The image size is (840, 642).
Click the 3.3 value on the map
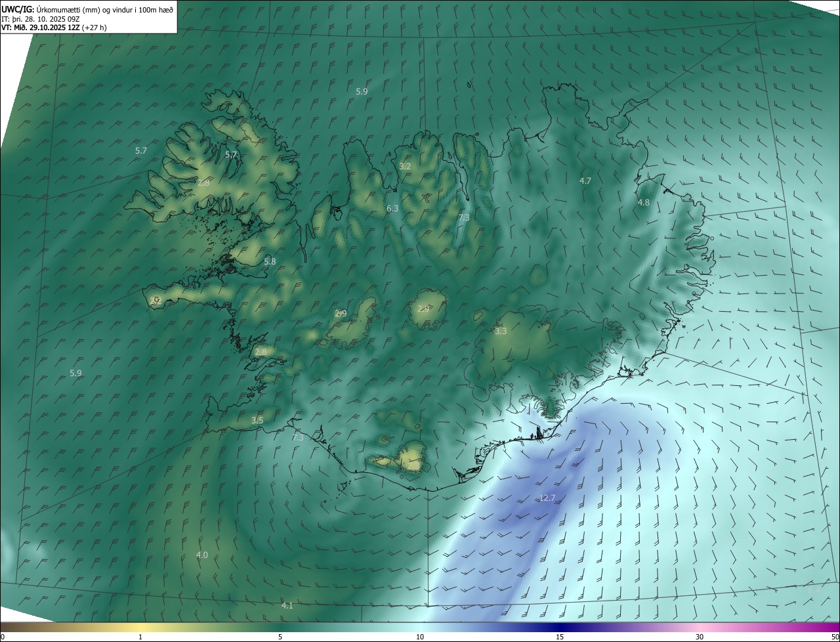point(501,332)
